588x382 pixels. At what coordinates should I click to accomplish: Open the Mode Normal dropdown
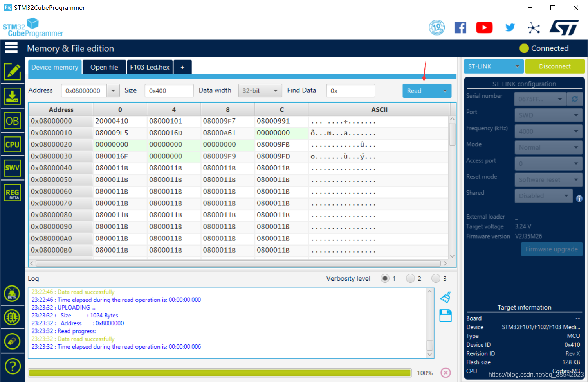[548, 147]
